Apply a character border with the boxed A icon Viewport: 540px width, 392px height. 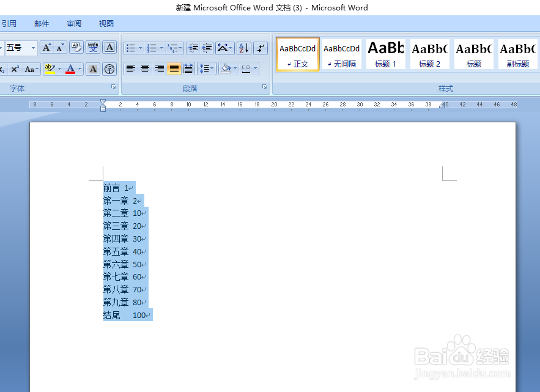click(x=109, y=48)
